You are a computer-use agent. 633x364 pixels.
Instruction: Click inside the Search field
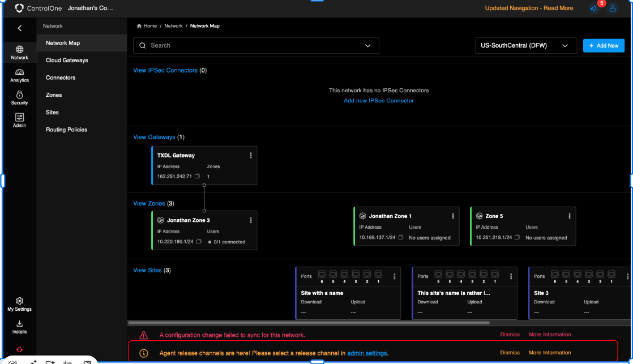tap(226, 45)
